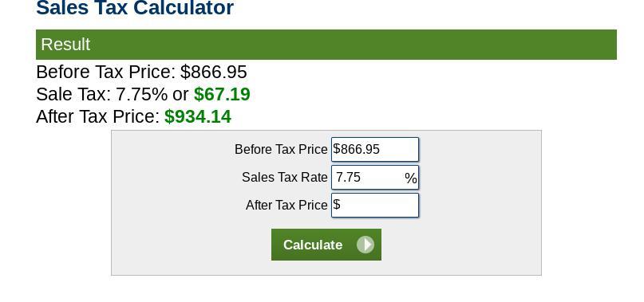Click the Sales Tax Rate form label

pos(285,177)
